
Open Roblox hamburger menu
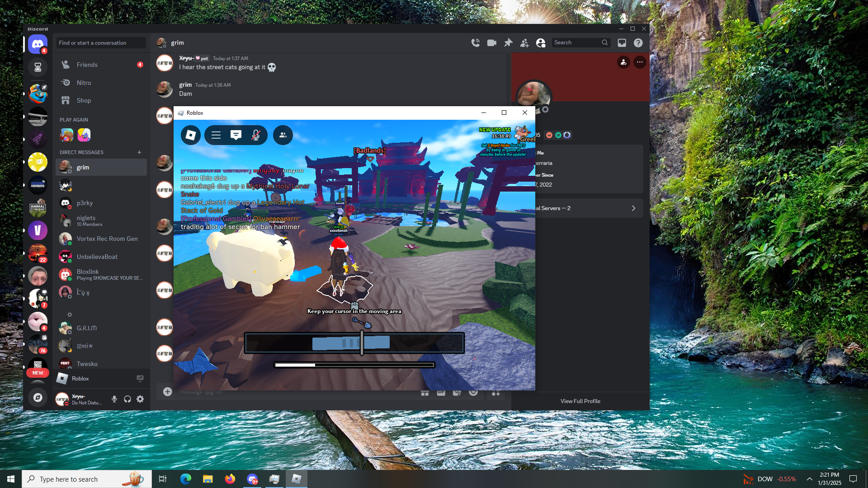216,135
